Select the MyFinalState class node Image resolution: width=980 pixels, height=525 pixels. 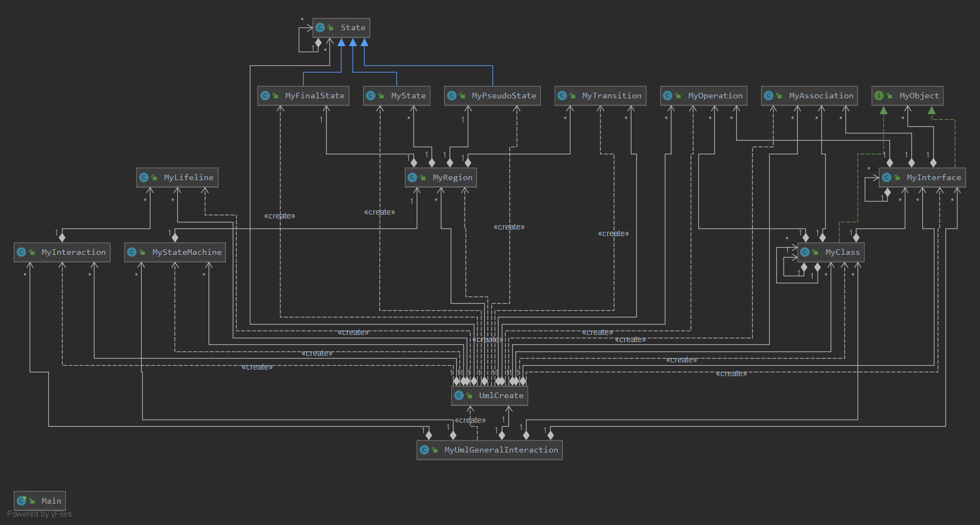[x=304, y=96]
